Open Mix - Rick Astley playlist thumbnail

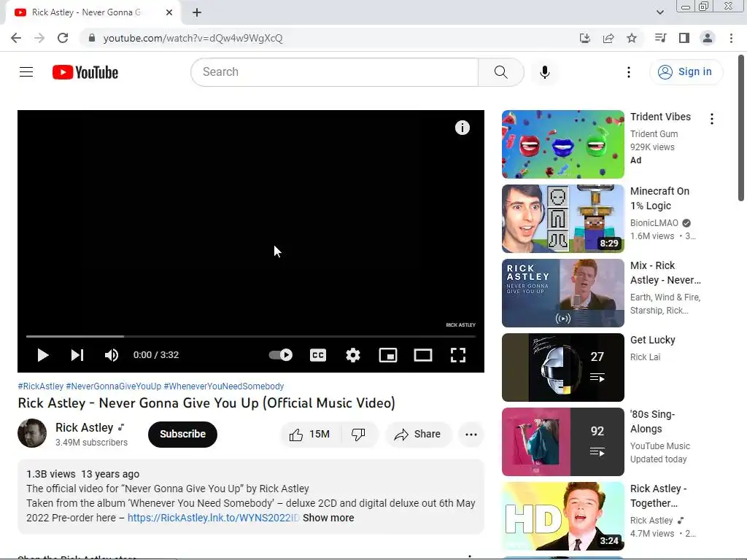(x=562, y=293)
